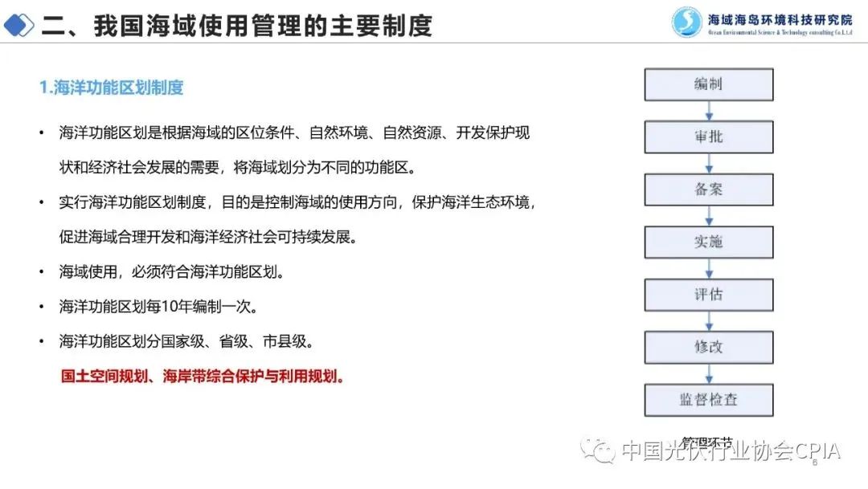Select the 监督检查 flowchart box

(x=708, y=400)
